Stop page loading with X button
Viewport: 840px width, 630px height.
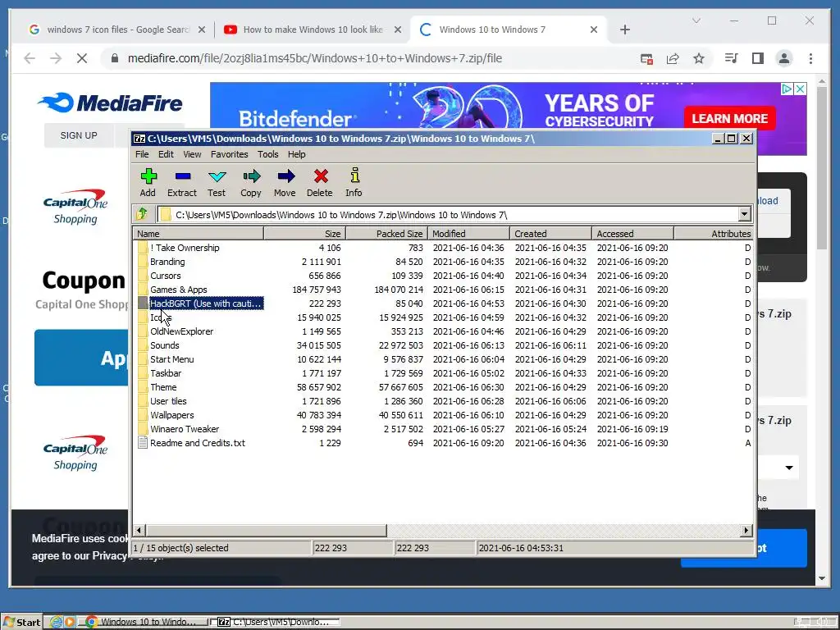point(82,58)
